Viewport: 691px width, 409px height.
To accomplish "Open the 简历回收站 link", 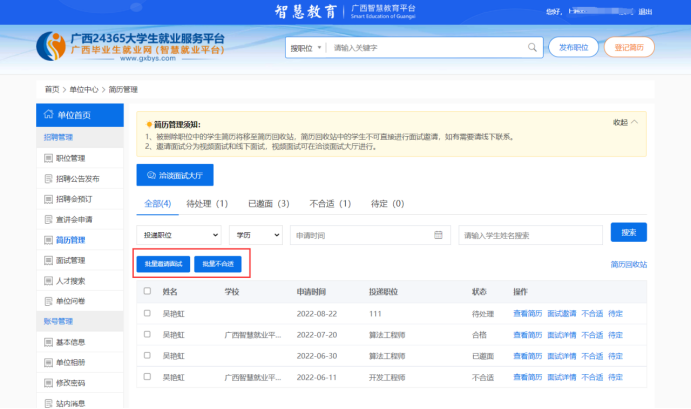I will click(x=628, y=265).
